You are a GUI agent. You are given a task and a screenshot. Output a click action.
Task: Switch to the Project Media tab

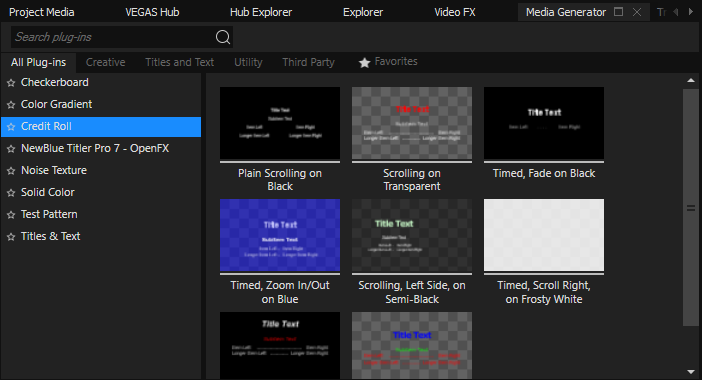point(42,12)
